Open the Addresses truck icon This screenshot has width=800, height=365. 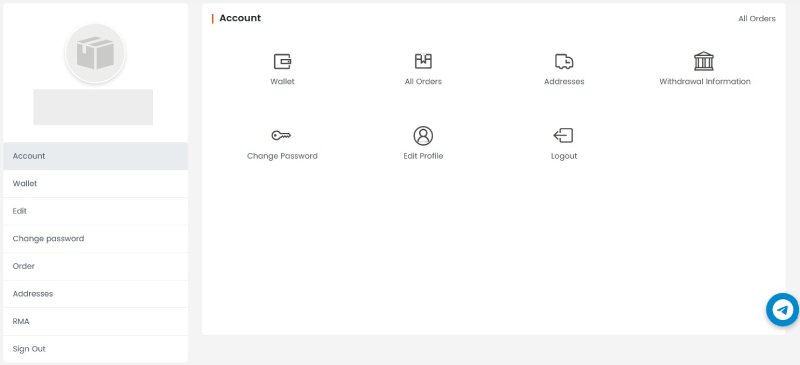point(564,61)
